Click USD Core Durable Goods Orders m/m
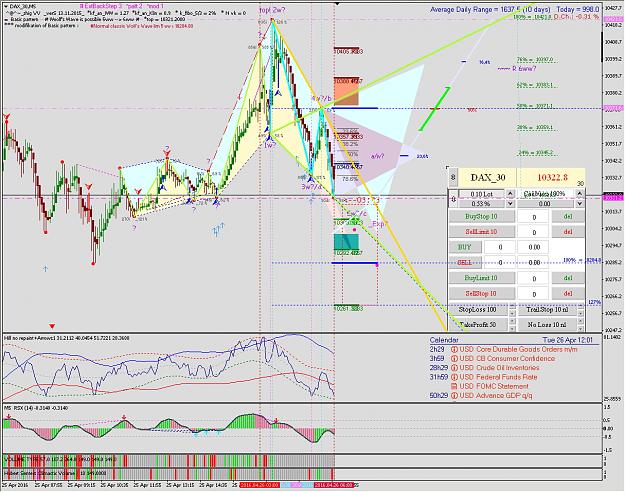 (518, 349)
